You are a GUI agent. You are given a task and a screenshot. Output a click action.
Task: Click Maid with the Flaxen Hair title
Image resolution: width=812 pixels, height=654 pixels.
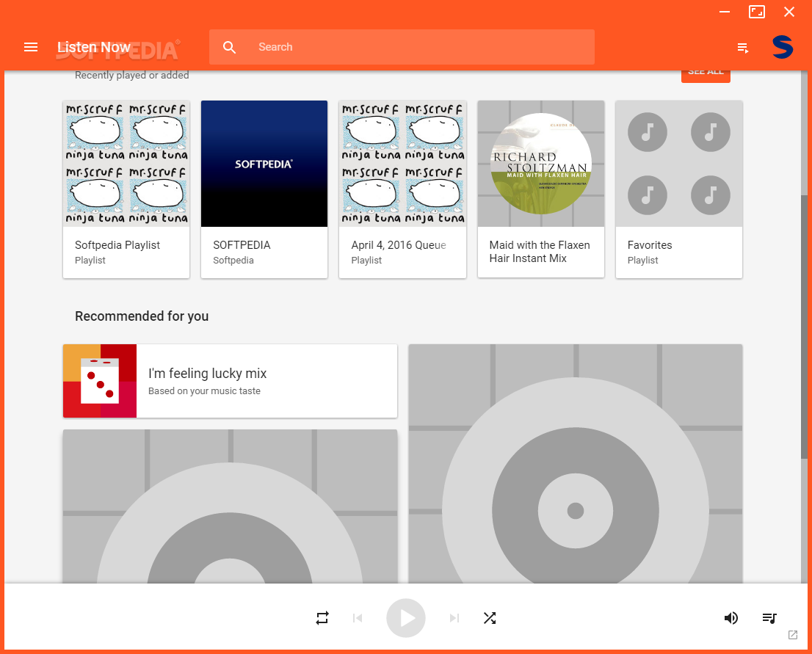540,252
